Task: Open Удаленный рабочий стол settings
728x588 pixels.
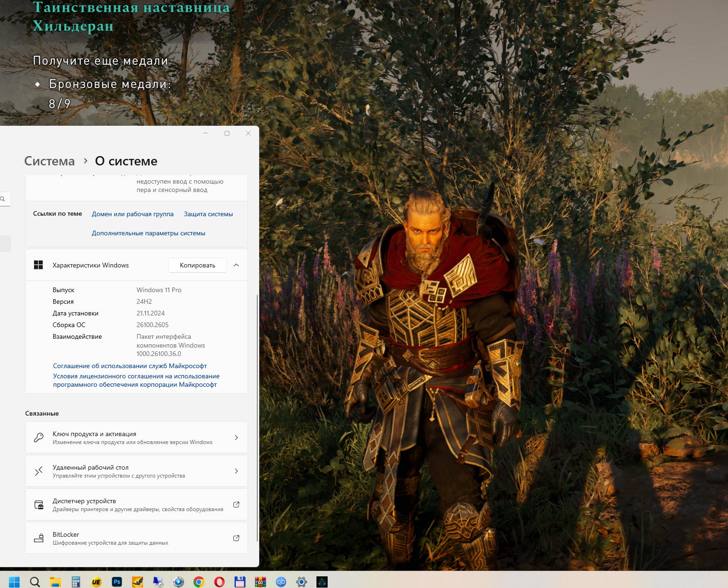Action: (137, 471)
